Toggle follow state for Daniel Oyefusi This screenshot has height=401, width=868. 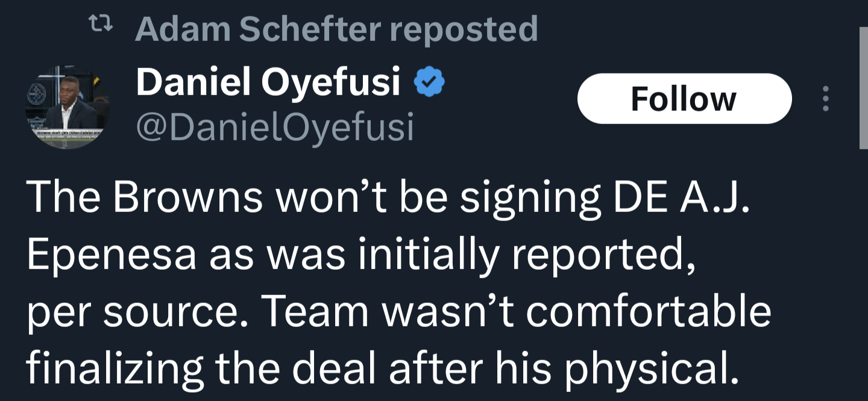684,99
